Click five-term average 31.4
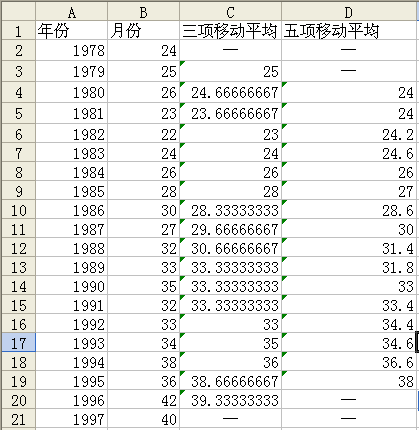419x430 pixels. click(x=350, y=248)
